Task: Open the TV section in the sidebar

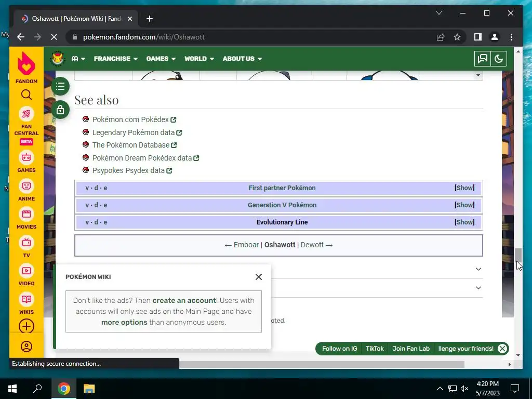Action: (x=26, y=247)
